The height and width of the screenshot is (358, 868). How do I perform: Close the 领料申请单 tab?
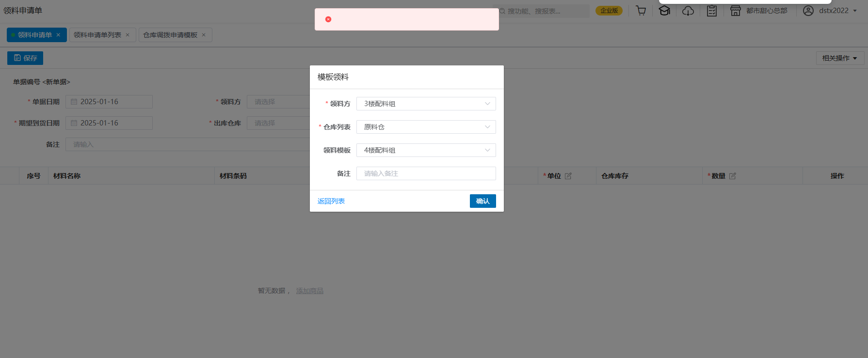[x=58, y=35]
